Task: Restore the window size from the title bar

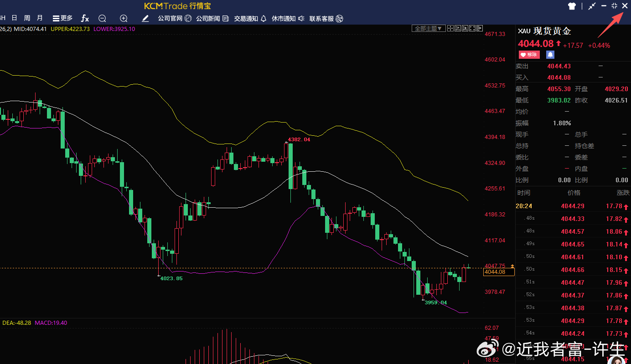Action: pos(614,5)
